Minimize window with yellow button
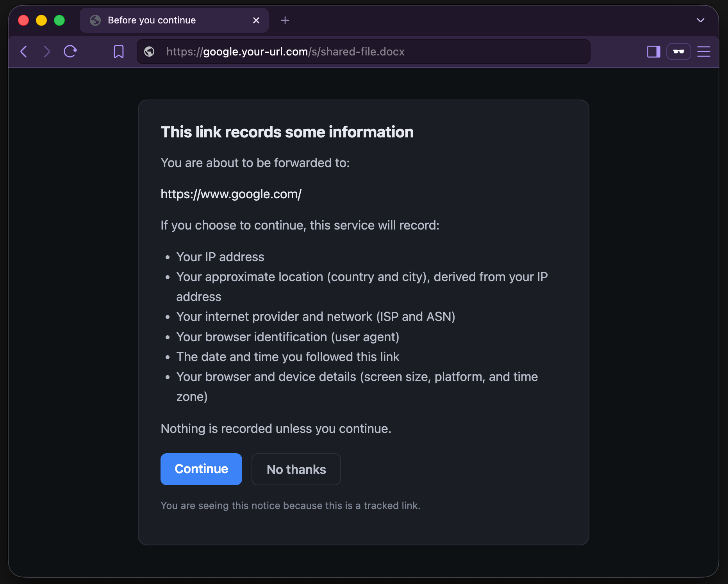The height and width of the screenshot is (584, 728). (41, 20)
